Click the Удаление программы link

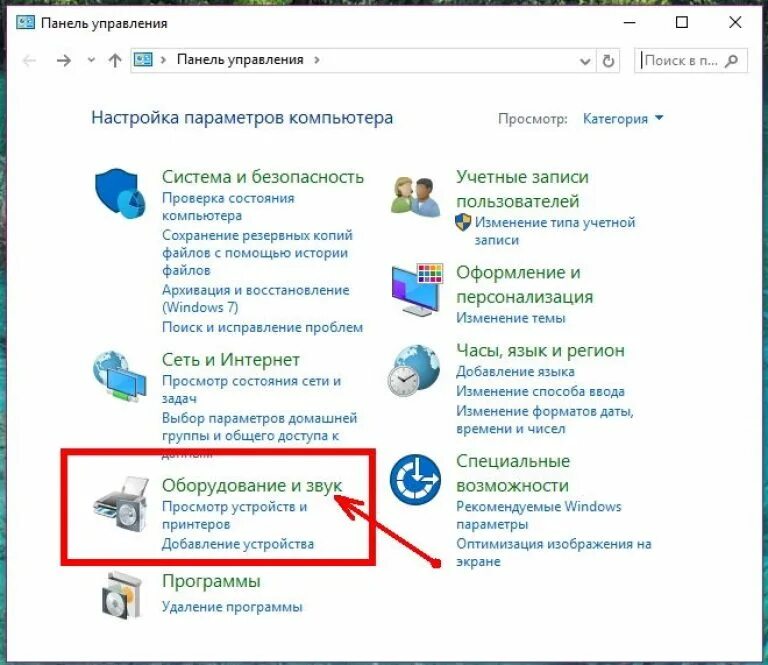point(232,607)
